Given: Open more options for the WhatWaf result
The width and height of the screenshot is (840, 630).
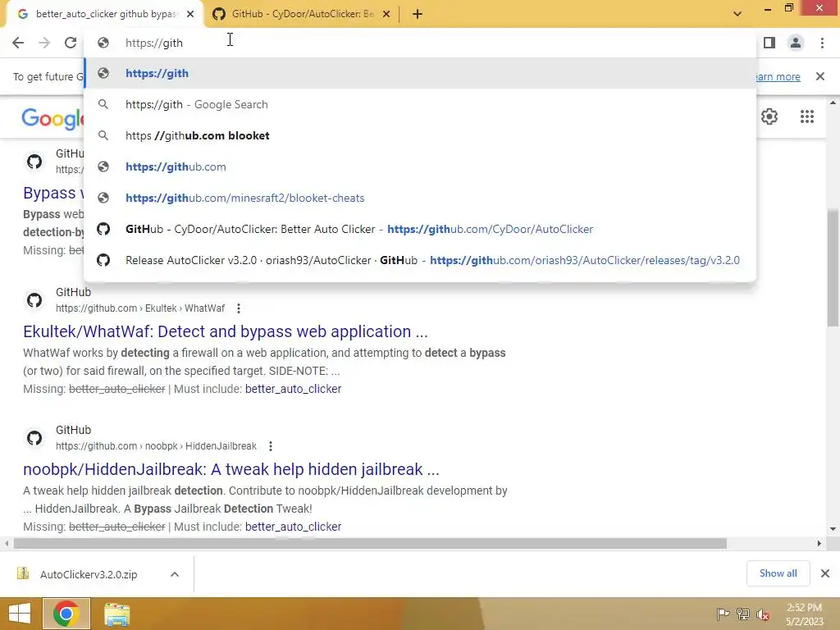Looking at the screenshot, I should 239,308.
